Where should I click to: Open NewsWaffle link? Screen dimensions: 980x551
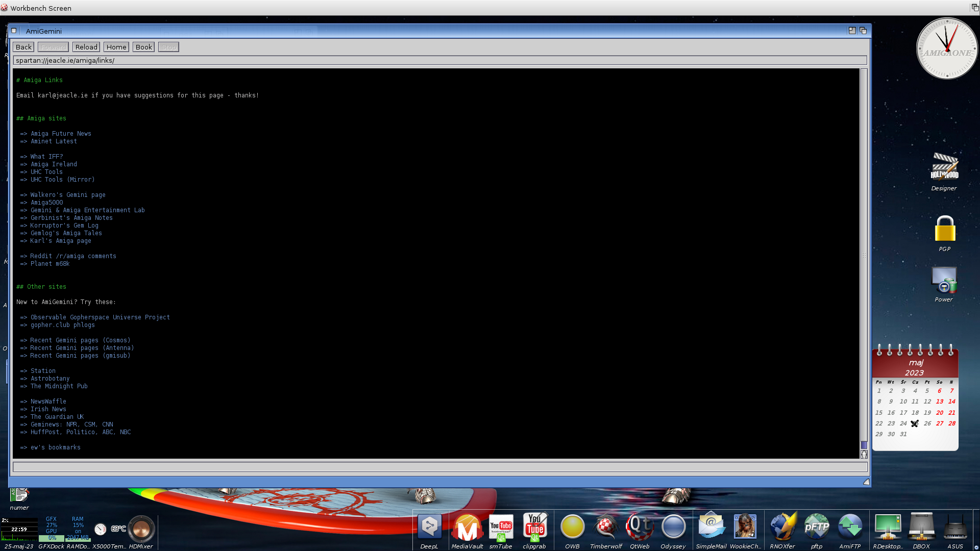(x=48, y=402)
